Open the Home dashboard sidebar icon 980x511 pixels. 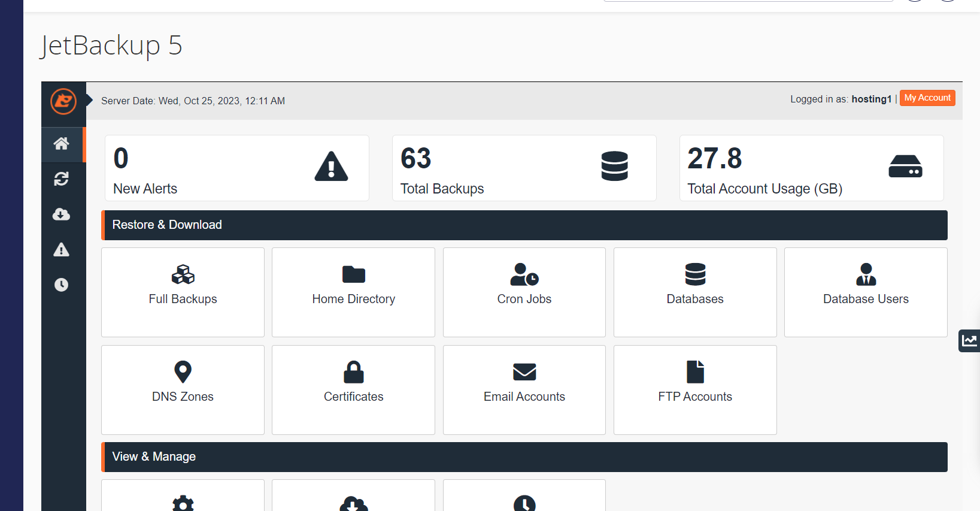[62, 144]
